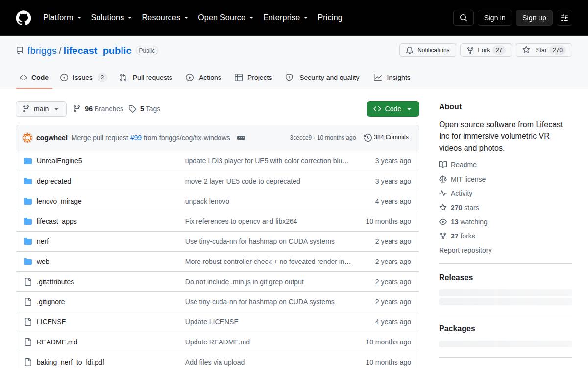Open the main branch selector dropdown
The height and width of the screenshot is (368, 588).
point(41,109)
